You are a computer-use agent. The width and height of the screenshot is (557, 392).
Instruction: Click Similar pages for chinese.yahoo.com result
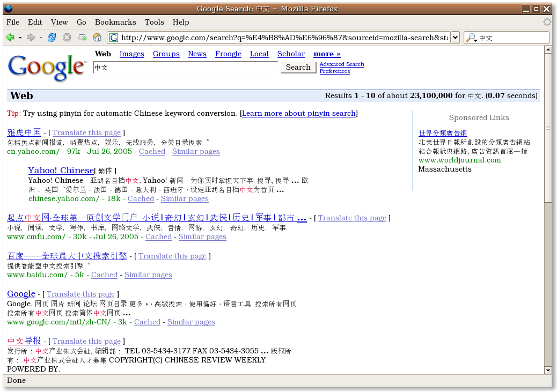point(185,199)
